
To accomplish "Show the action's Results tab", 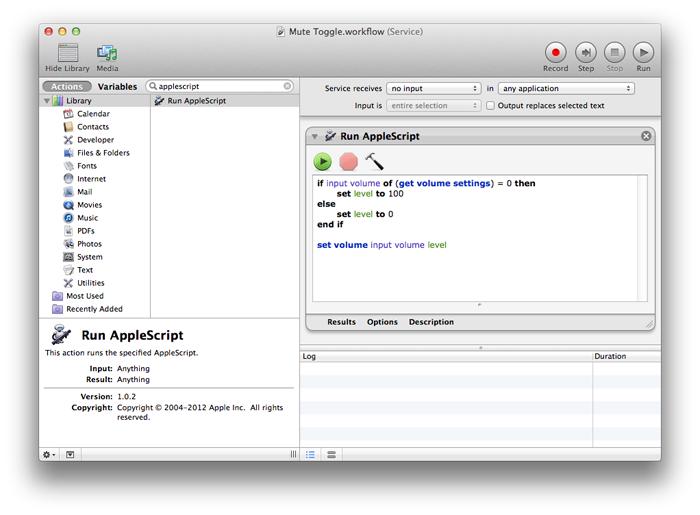I will coord(342,322).
